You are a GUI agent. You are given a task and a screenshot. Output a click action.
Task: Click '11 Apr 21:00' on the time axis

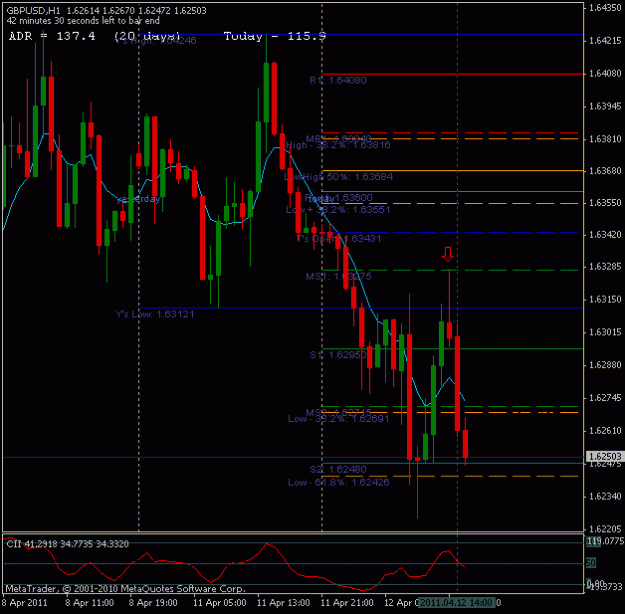point(347,602)
